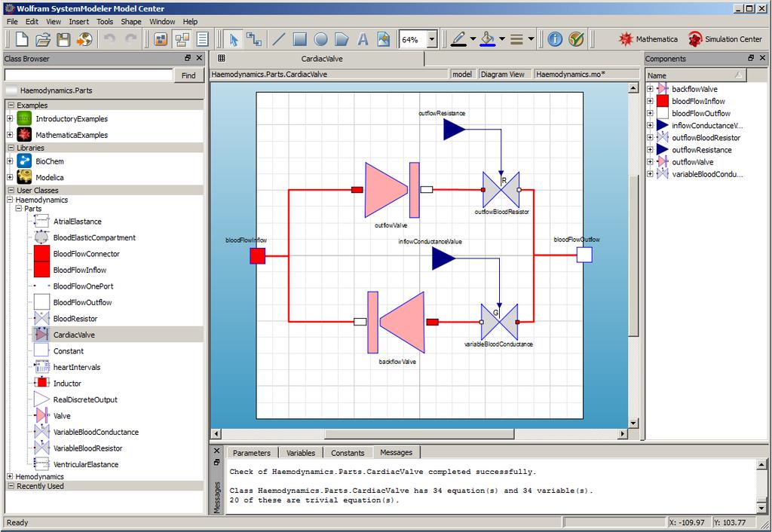Open the File menu
This screenshot has height=532, width=772.
click(12, 22)
